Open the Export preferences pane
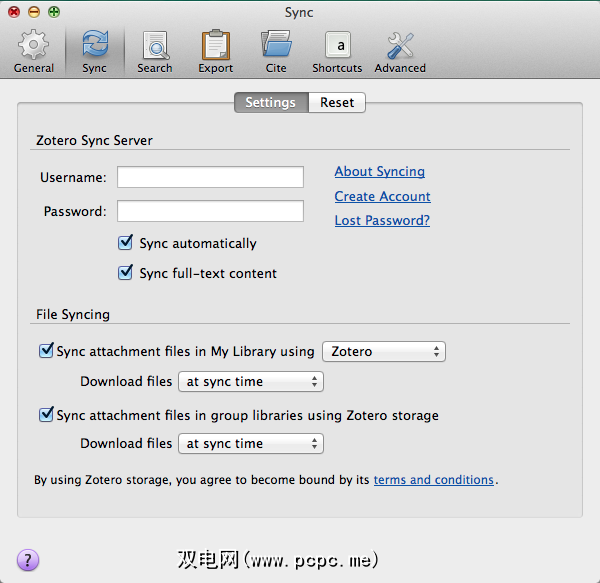Viewport: 600px width, 583px height. [x=216, y=51]
